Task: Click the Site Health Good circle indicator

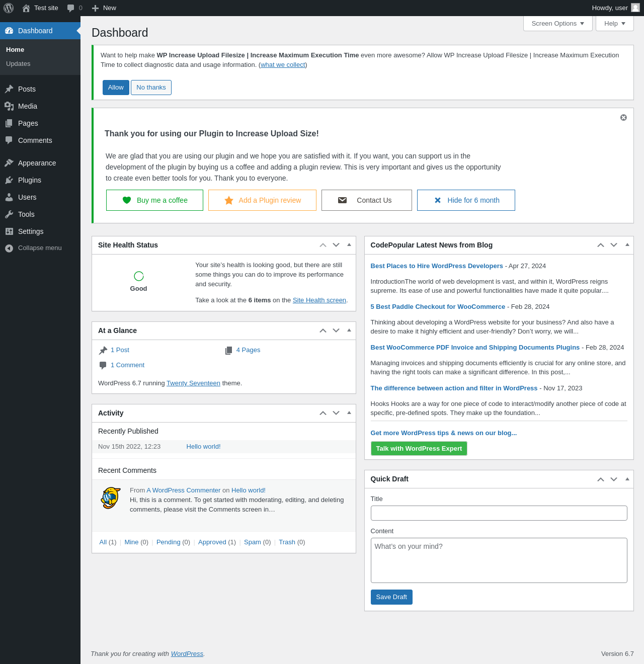Action: click(x=139, y=276)
